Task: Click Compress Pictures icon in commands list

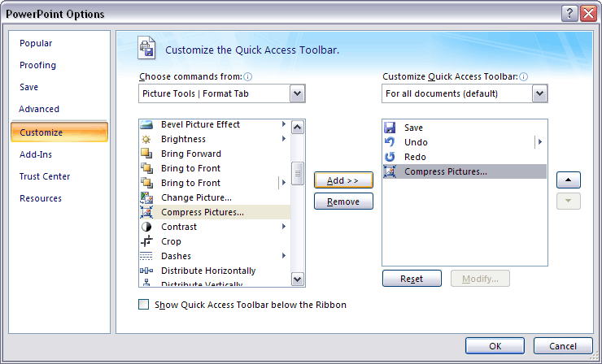Action: pyautogui.click(x=146, y=212)
